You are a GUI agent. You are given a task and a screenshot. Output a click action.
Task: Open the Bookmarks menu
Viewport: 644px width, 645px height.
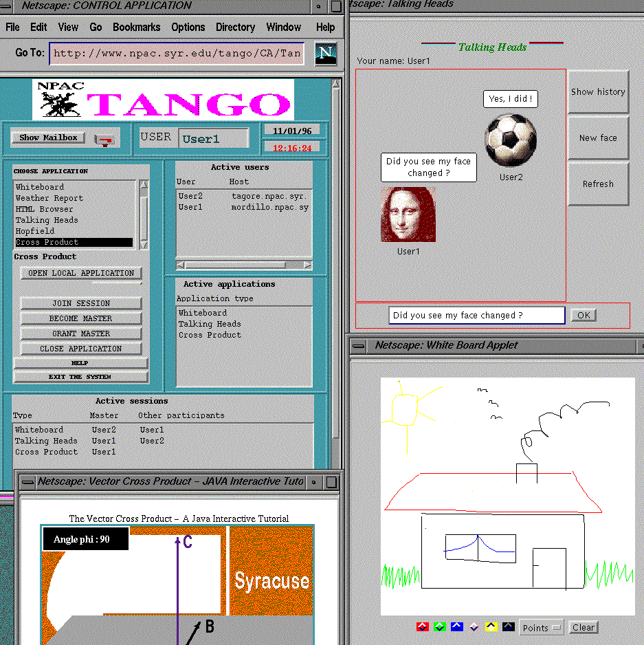click(x=137, y=27)
